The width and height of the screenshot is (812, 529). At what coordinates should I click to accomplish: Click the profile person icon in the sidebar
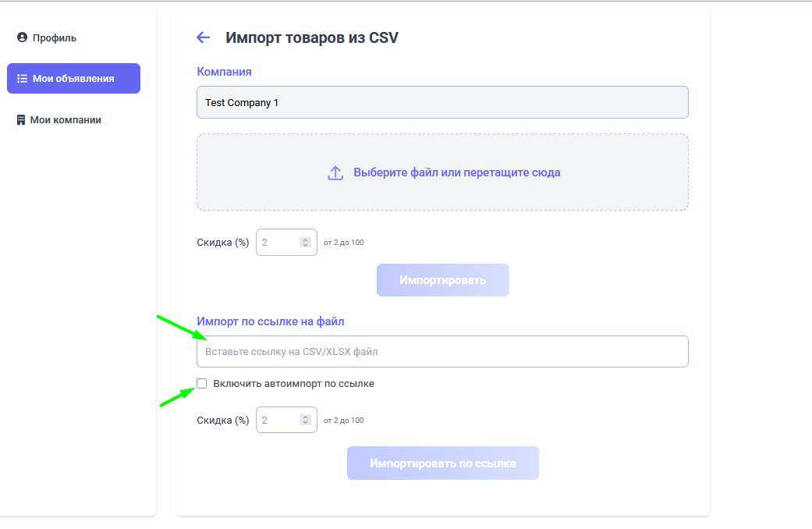pyautogui.click(x=21, y=37)
